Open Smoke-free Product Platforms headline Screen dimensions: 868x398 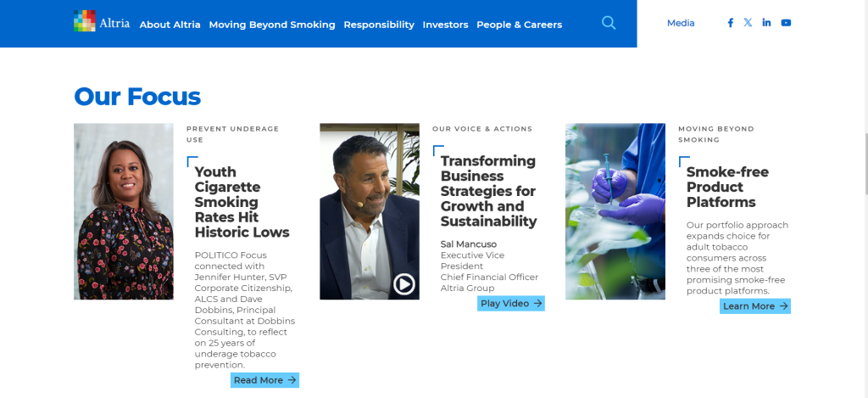pos(727,187)
